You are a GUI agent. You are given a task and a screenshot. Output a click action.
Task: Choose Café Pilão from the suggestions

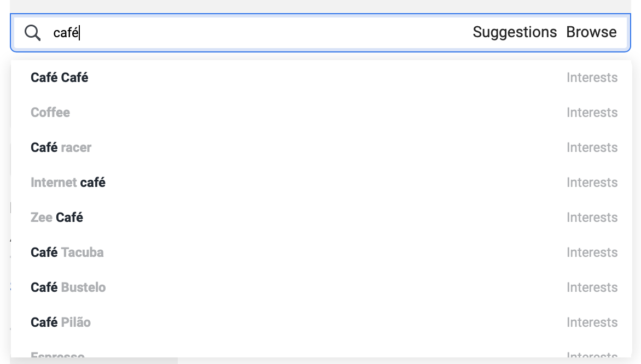(61, 322)
